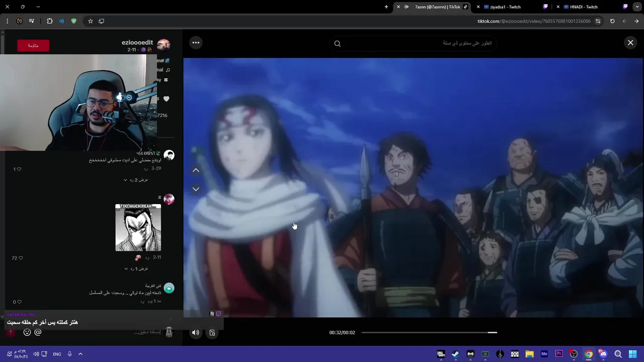Open Steam from the taskbar
644x362 pixels.
tap(455, 354)
